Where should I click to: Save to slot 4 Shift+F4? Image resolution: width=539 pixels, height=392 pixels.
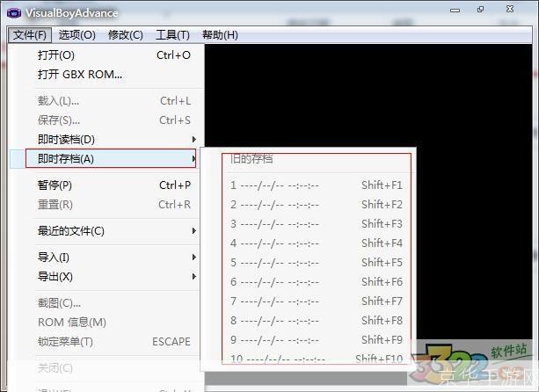(309, 243)
